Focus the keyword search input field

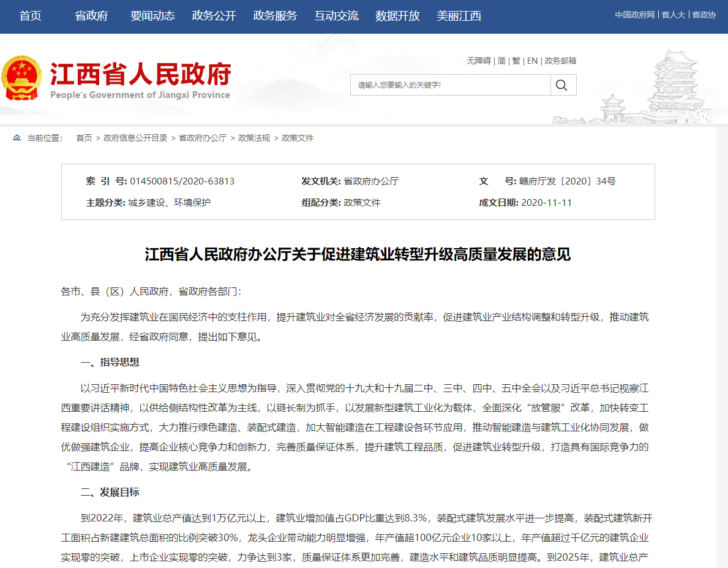451,85
